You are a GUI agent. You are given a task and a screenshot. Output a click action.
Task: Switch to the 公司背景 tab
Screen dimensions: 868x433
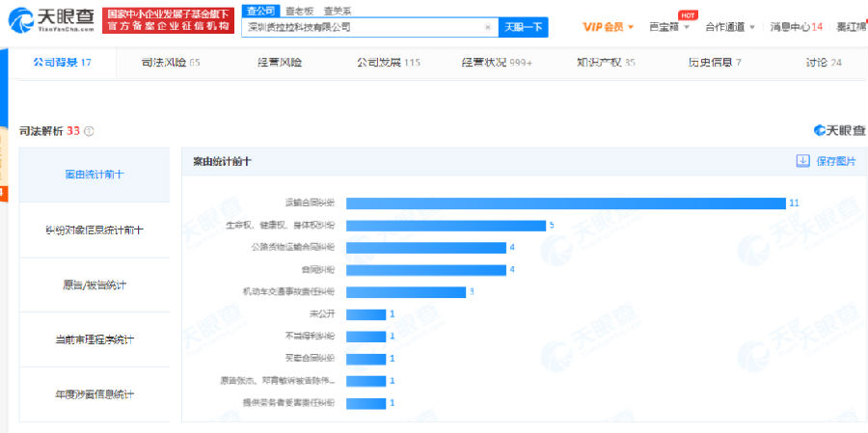[63, 63]
